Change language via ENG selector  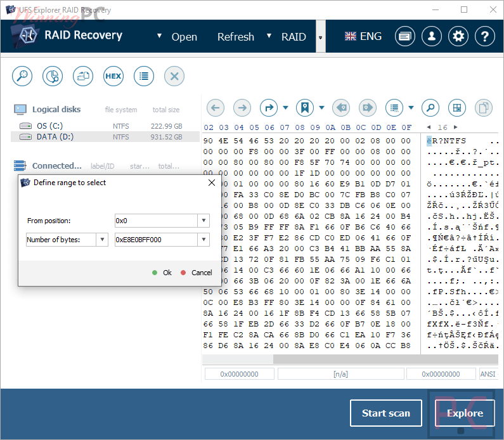click(363, 36)
